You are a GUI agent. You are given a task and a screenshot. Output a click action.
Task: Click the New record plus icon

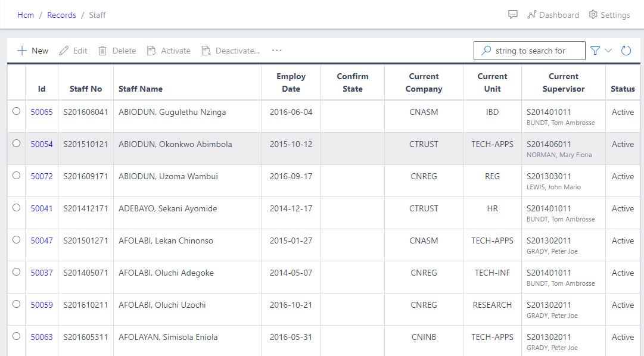(x=22, y=51)
